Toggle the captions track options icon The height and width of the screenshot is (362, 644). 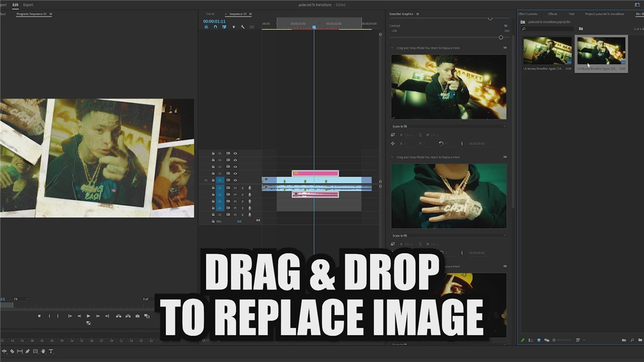tap(251, 27)
